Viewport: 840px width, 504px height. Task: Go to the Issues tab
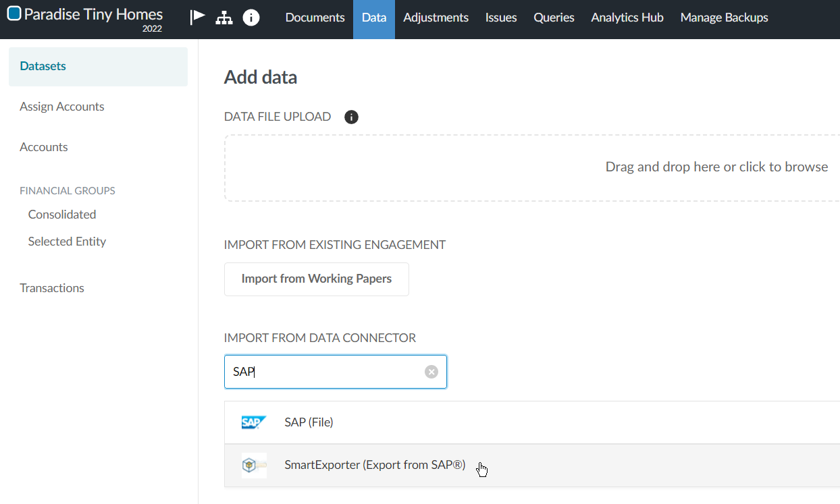pos(501,18)
